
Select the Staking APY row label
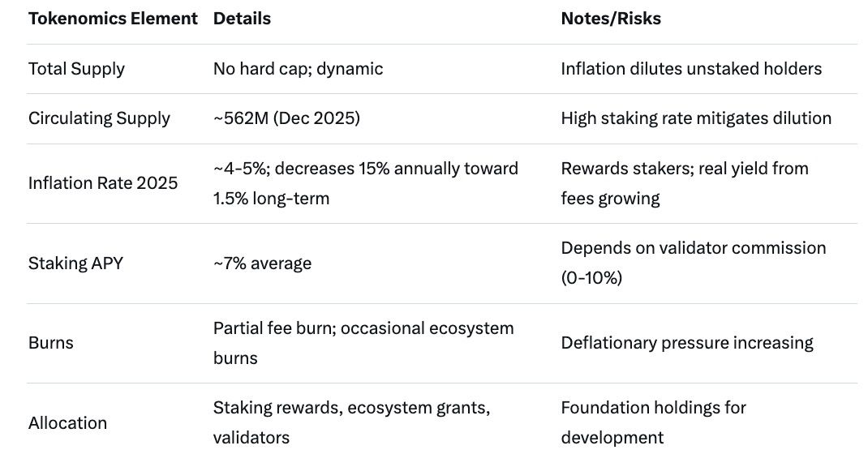pyautogui.click(x=75, y=263)
